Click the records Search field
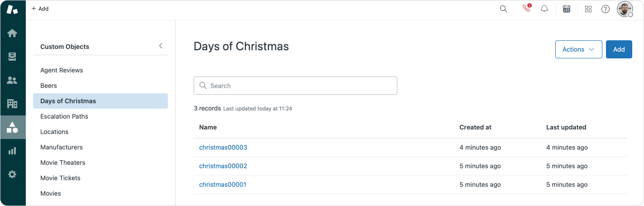The image size is (644, 206). [x=296, y=86]
